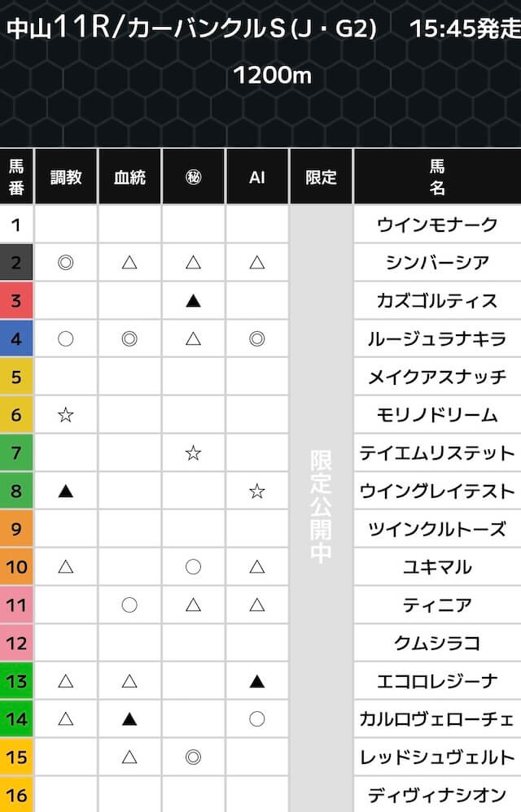The width and height of the screenshot is (521, 812).
Task: Open horse name ウインモナーク
Action: (x=437, y=225)
